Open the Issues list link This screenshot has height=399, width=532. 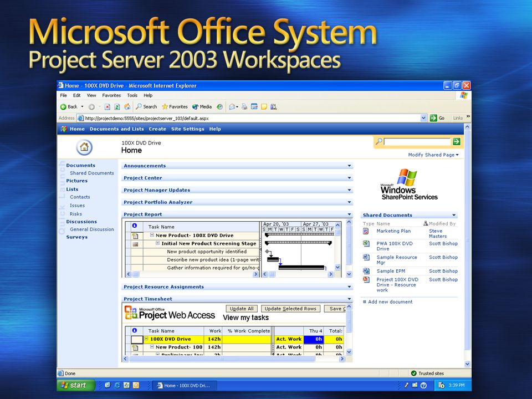point(78,205)
